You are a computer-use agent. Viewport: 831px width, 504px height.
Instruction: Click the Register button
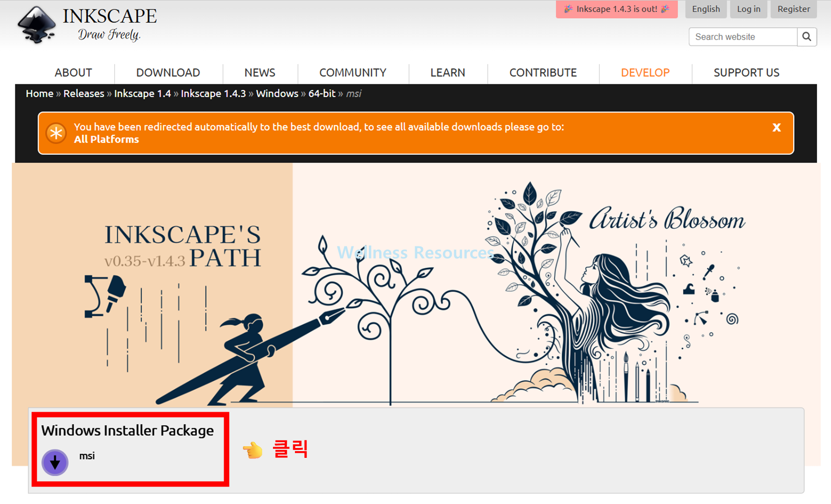794,9
